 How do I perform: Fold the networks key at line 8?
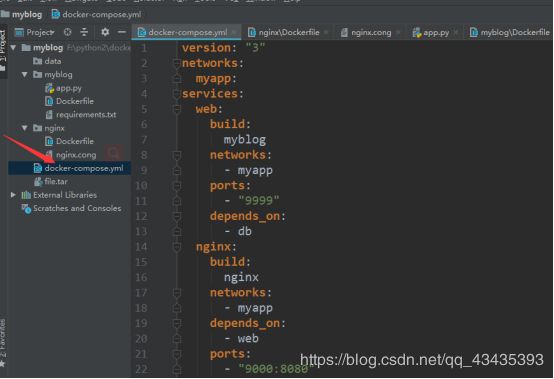tap(177, 155)
